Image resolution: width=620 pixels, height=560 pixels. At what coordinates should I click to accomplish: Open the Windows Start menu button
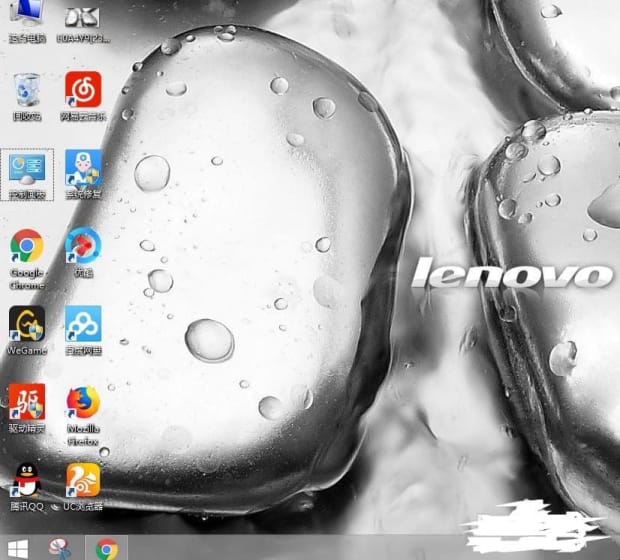(18, 548)
